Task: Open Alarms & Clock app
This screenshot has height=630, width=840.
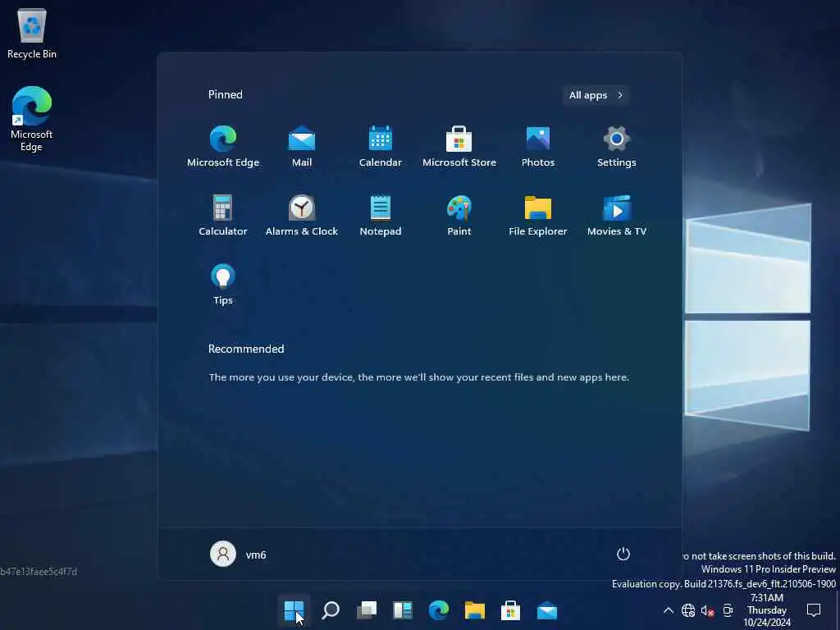Action: tap(302, 216)
